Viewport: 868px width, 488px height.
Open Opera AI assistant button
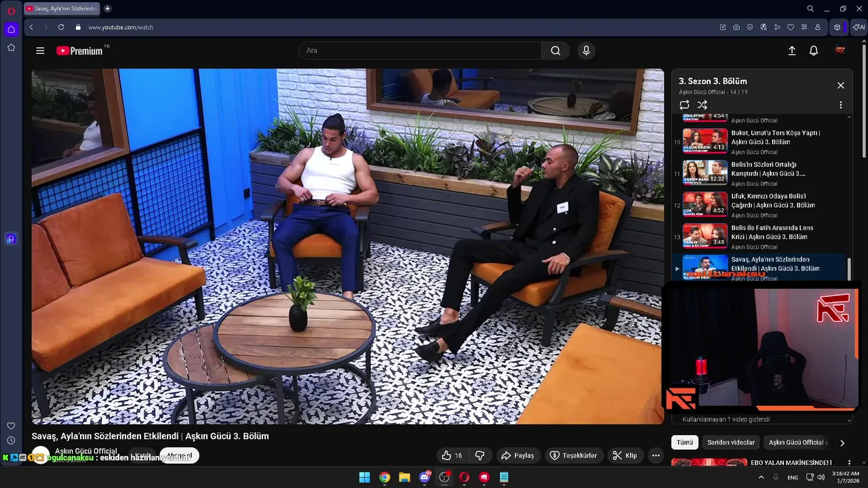point(859,27)
